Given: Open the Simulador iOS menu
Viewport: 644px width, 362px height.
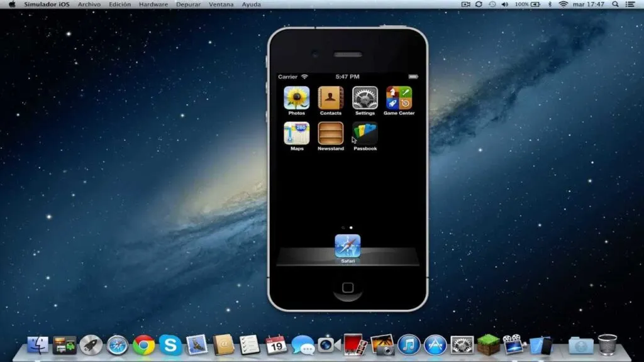Looking at the screenshot, I should 47,4.
